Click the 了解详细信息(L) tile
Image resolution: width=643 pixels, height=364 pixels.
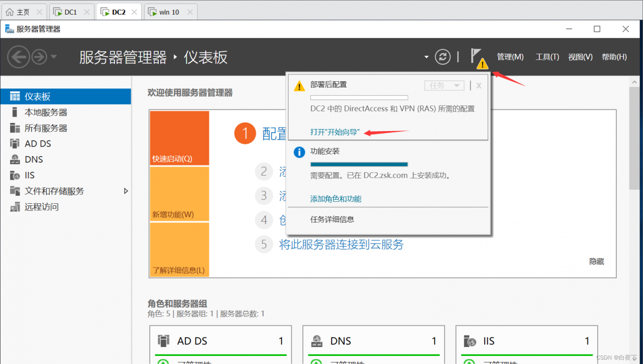[x=179, y=250]
